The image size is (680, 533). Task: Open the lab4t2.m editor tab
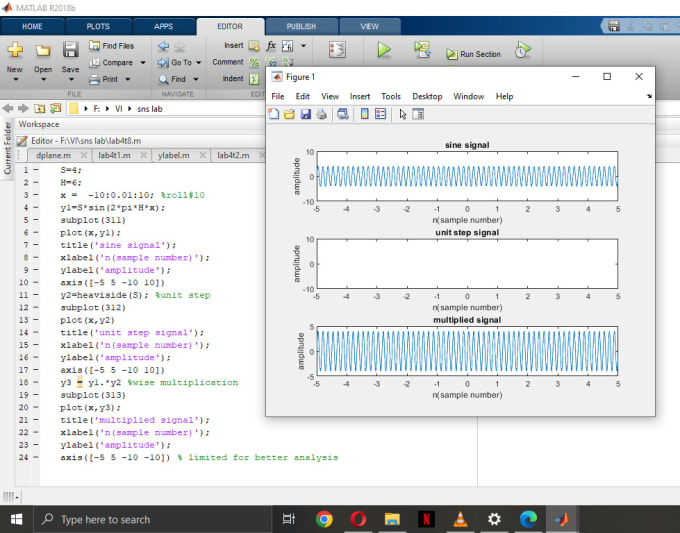233,155
